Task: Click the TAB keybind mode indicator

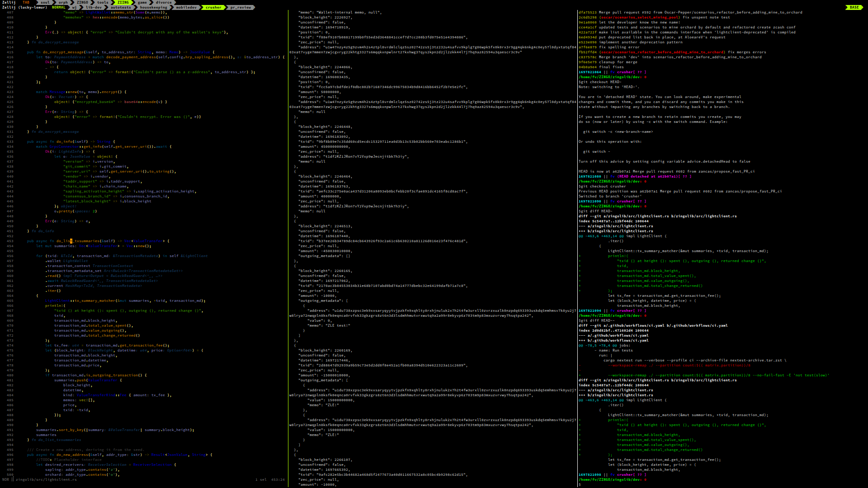Action: pyautogui.click(x=26, y=2)
